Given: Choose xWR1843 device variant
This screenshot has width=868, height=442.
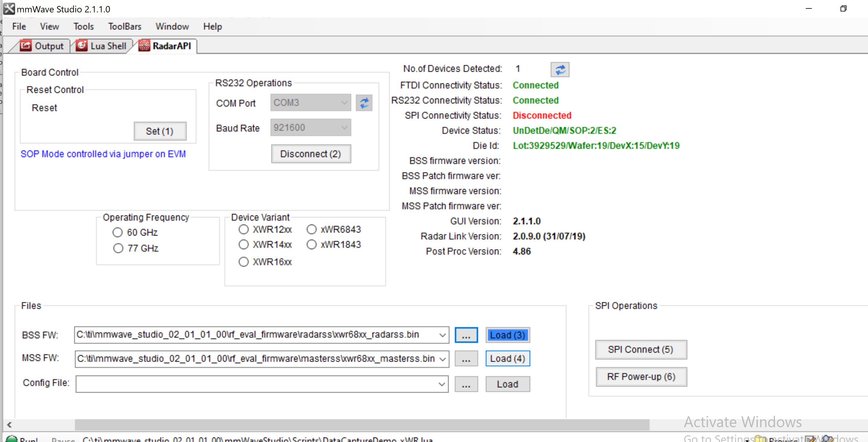Looking at the screenshot, I should 311,244.
